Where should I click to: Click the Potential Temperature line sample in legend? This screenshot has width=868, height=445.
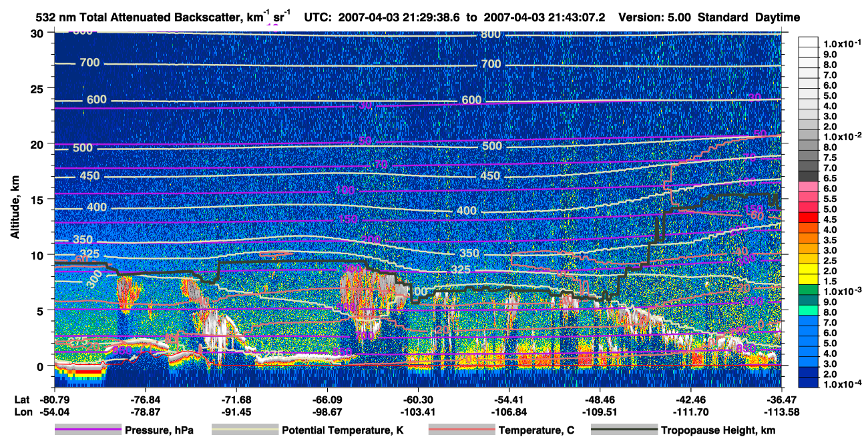pos(245,430)
